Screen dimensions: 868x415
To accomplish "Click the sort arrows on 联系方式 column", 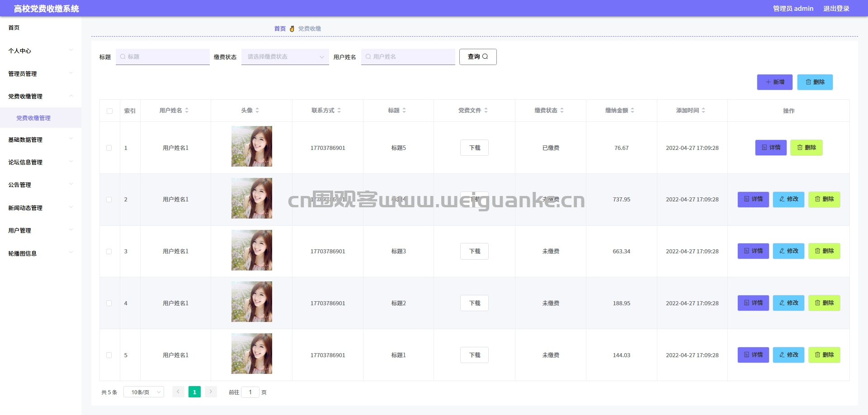I will (339, 110).
